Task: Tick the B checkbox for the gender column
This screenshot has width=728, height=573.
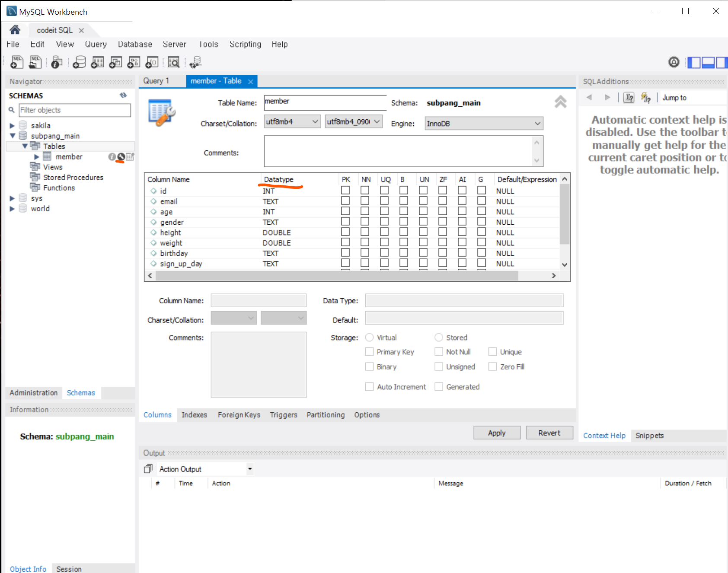Action: 403,222
